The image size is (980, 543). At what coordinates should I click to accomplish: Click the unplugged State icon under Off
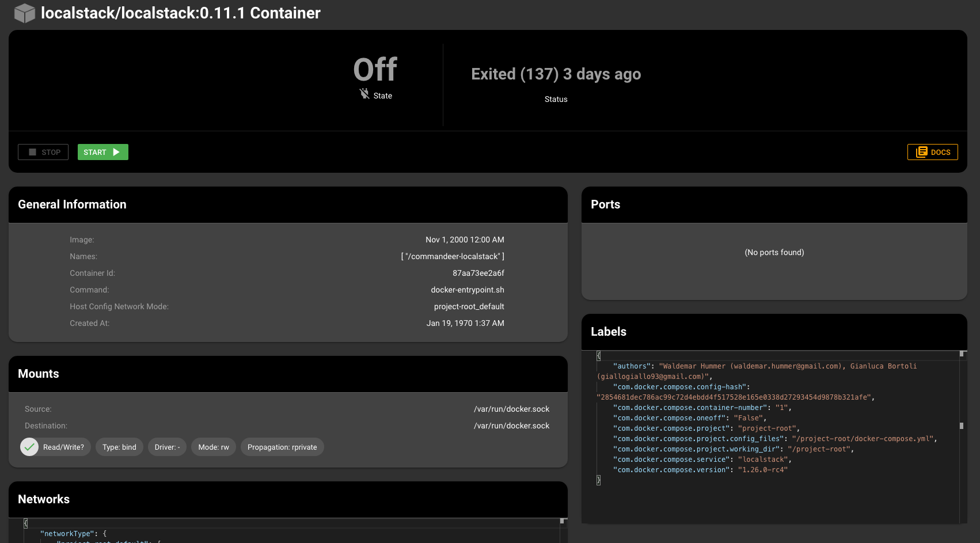click(364, 93)
